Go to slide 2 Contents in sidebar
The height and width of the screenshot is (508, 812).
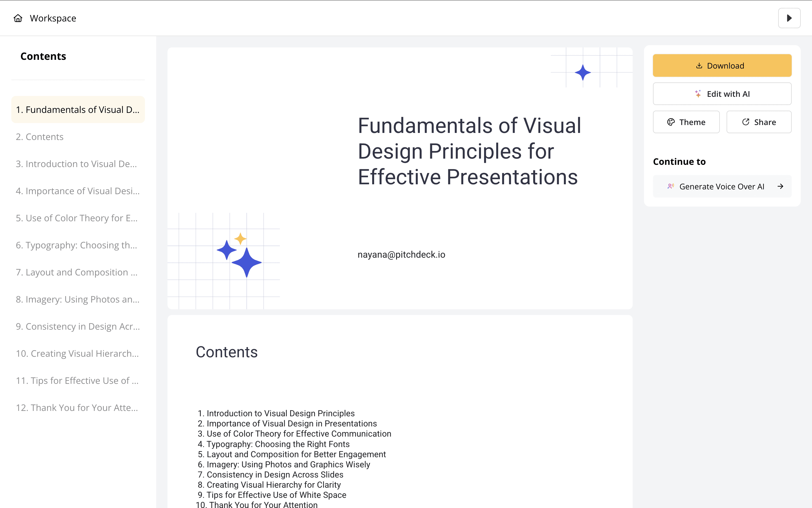(78, 137)
